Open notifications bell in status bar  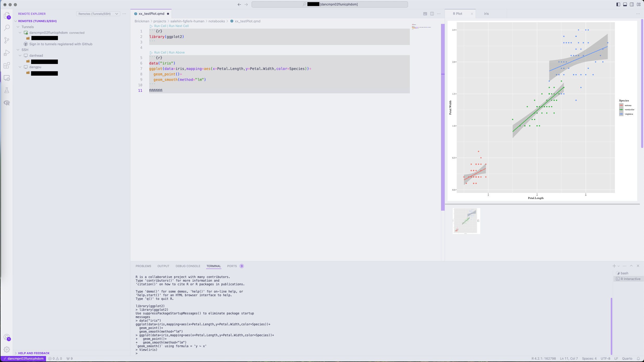point(638,359)
